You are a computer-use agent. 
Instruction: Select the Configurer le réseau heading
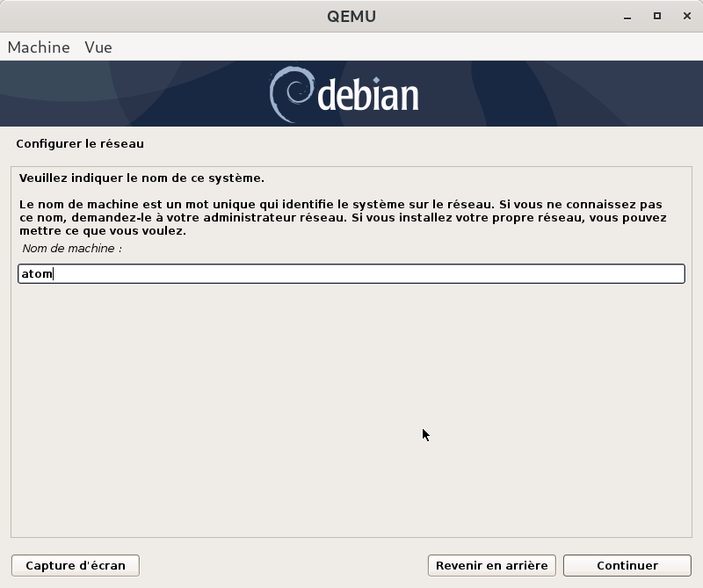click(x=80, y=143)
